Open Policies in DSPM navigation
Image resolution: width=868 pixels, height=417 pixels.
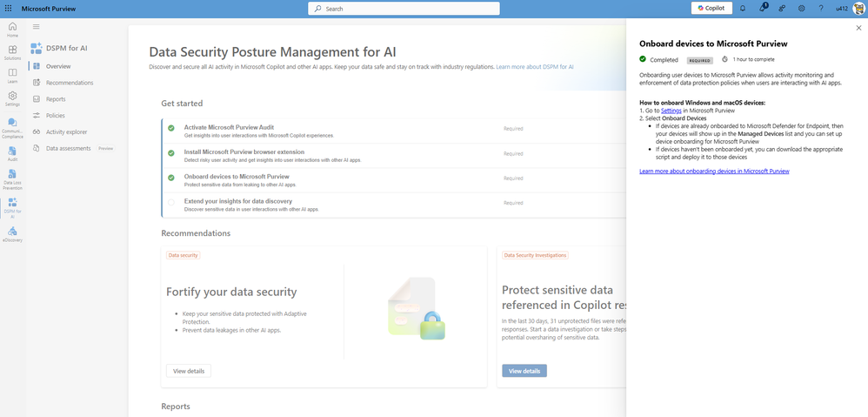tap(55, 116)
